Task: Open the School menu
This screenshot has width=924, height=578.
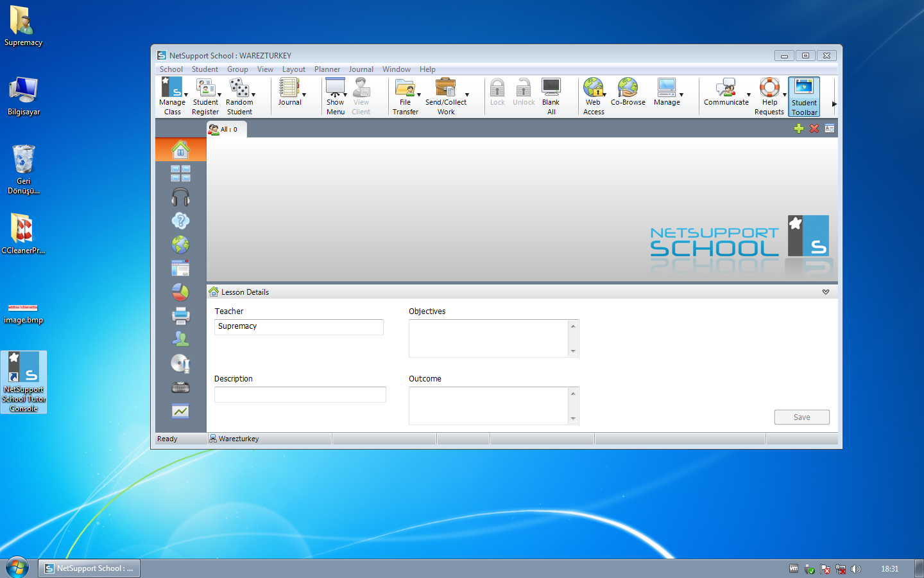Action: click(171, 69)
